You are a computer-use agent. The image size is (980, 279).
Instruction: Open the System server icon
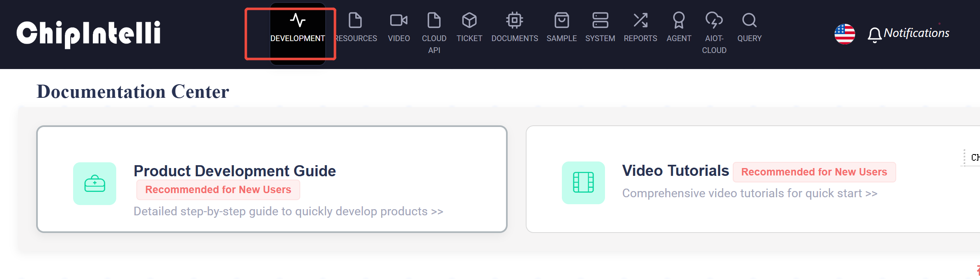point(600,20)
